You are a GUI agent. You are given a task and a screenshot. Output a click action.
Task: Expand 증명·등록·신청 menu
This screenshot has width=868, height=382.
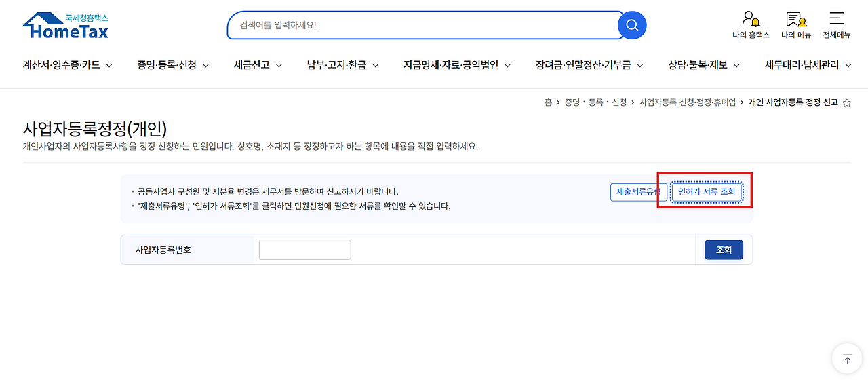pos(174,65)
